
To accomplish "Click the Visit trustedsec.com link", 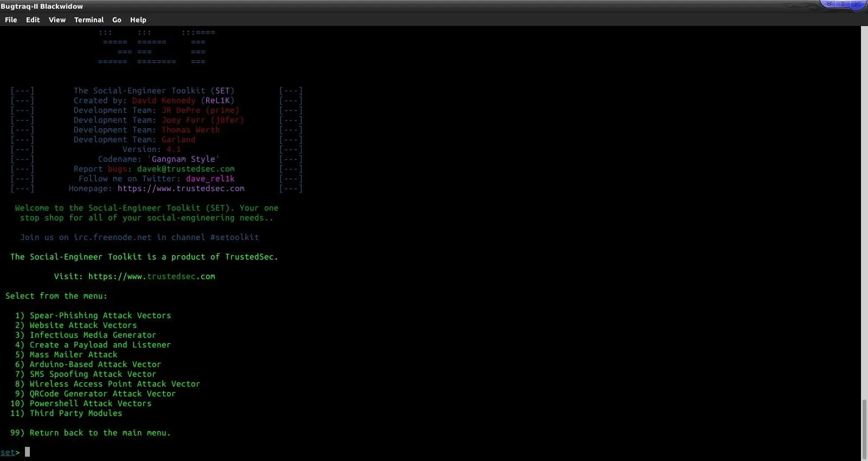I will [151, 276].
